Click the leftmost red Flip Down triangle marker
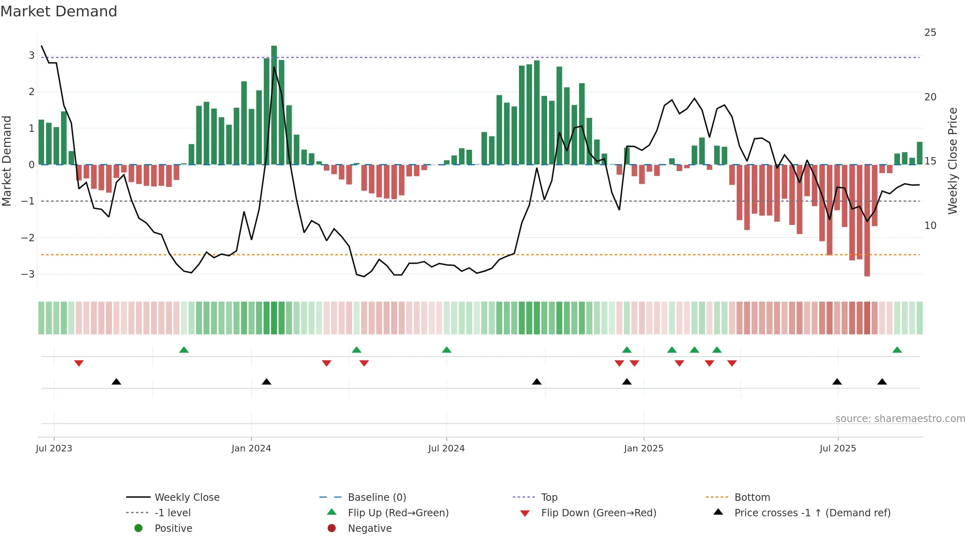Viewport: 980px width, 551px height. click(79, 363)
